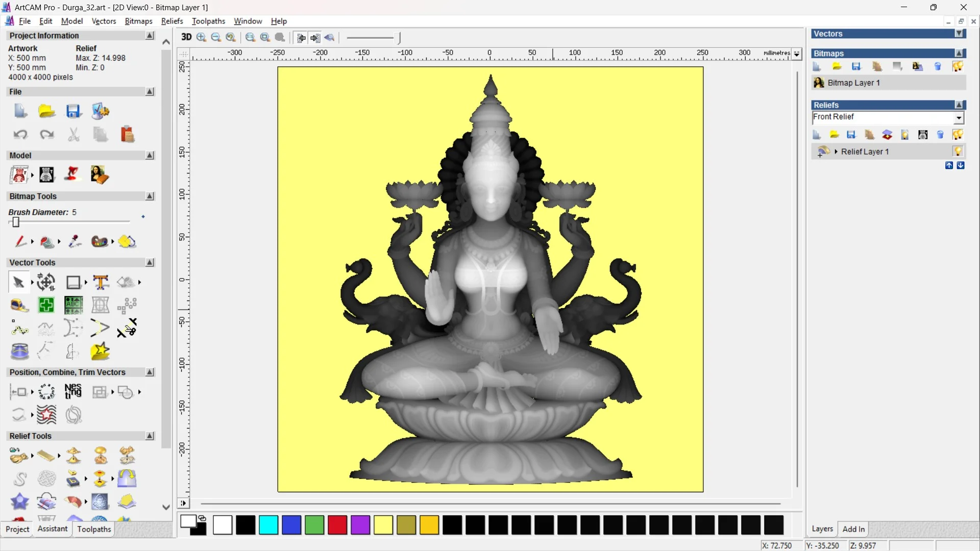Click the Save file disk icon
Viewport: 980px width, 551px height.
pos(73,111)
